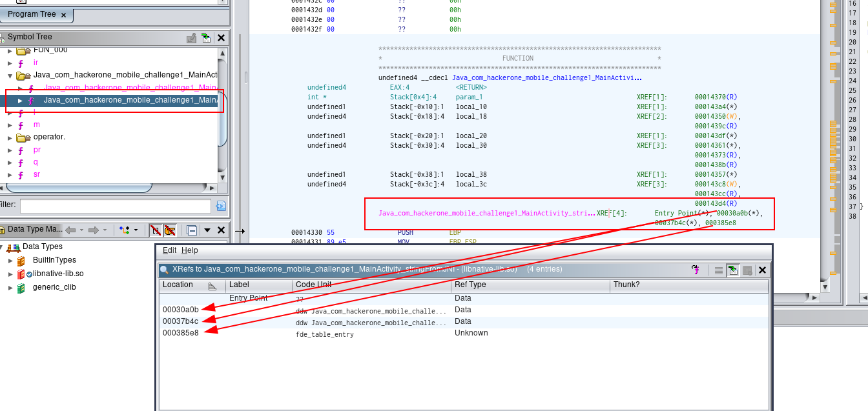
Task: Expand the 'pr' function node
Action: (x=10, y=150)
